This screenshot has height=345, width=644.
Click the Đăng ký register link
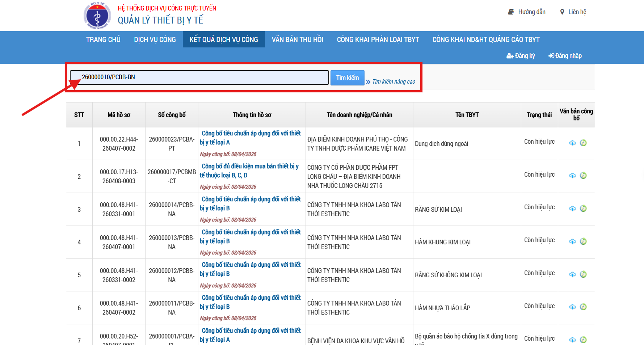click(521, 56)
